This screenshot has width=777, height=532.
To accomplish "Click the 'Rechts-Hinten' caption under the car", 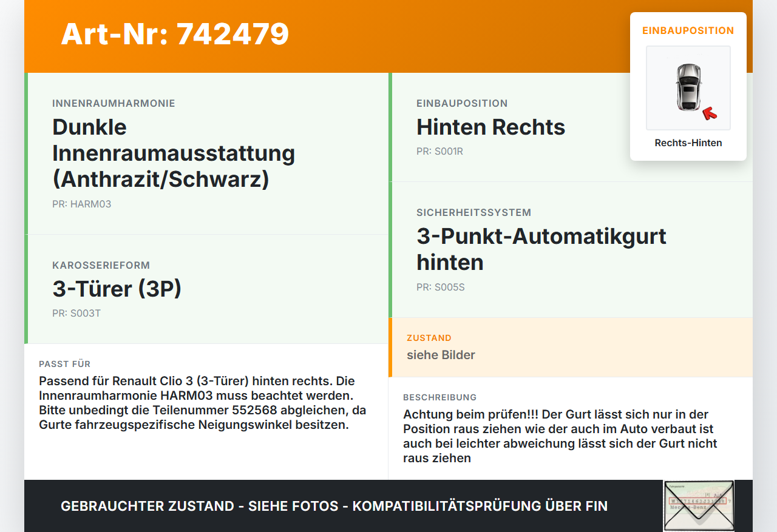I will [688, 143].
